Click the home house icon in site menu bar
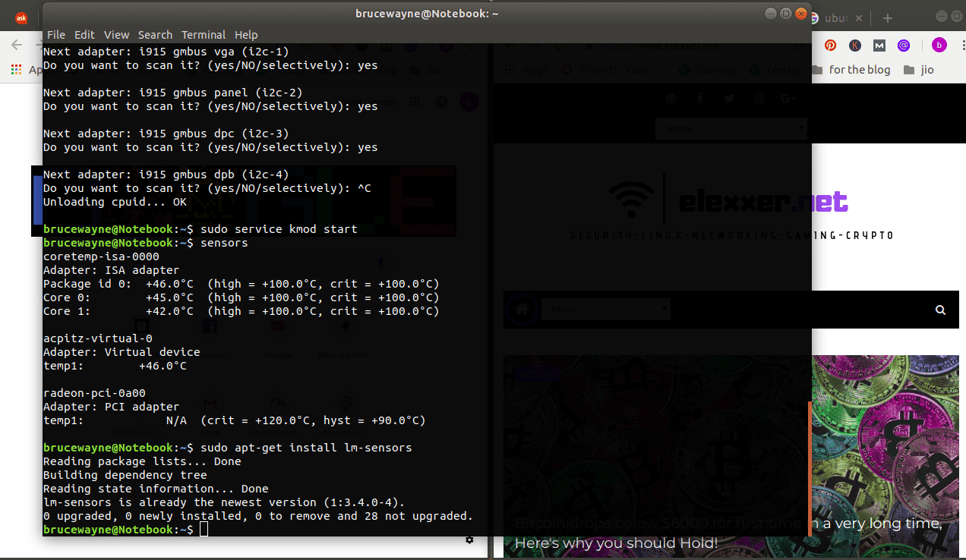This screenshot has height=560, width=966. (x=522, y=310)
